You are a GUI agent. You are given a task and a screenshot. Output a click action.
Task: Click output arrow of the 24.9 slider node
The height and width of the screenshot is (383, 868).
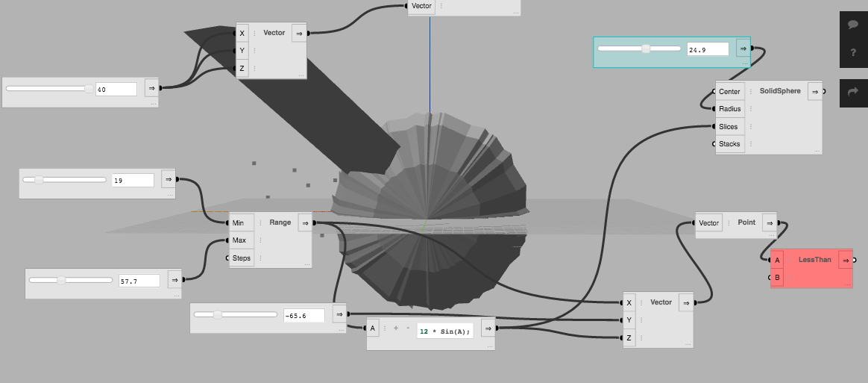click(x=743, y=49)
